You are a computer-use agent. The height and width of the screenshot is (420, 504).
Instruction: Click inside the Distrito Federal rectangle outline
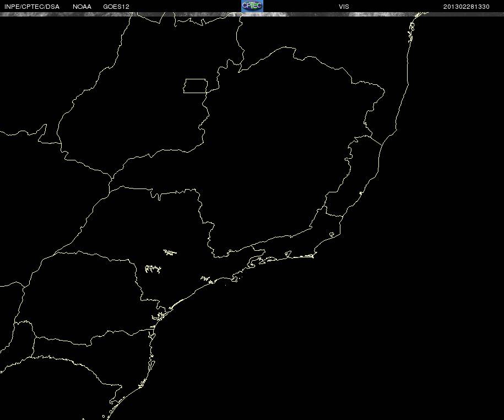click(x=196, y=86)
